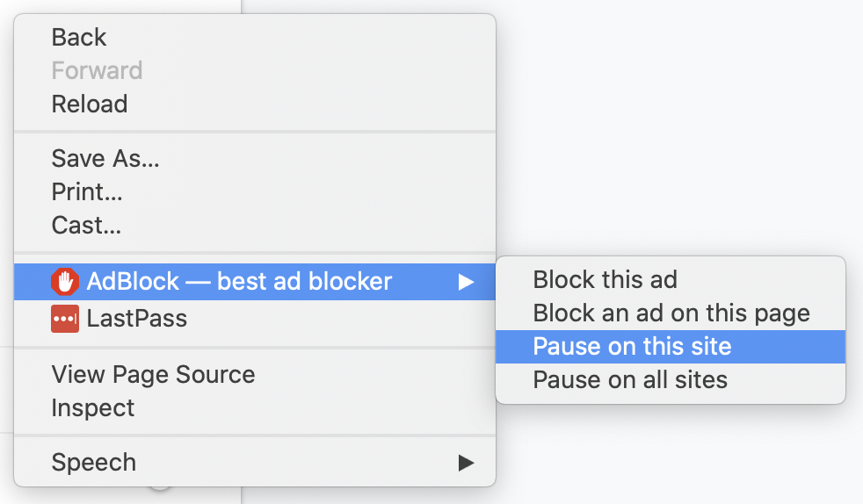Choose Block this ad
The image size is (863, 504).
click(605, 280)
